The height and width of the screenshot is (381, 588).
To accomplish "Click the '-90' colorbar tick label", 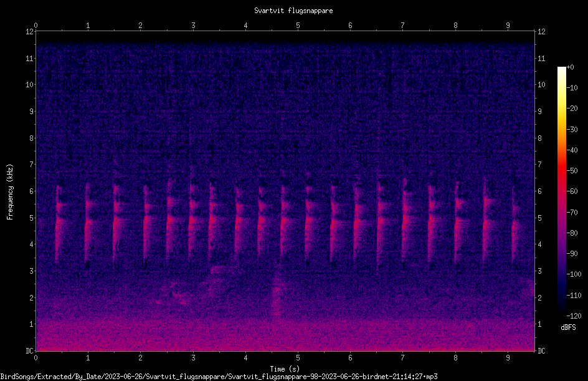I will (x=572, y=254).
